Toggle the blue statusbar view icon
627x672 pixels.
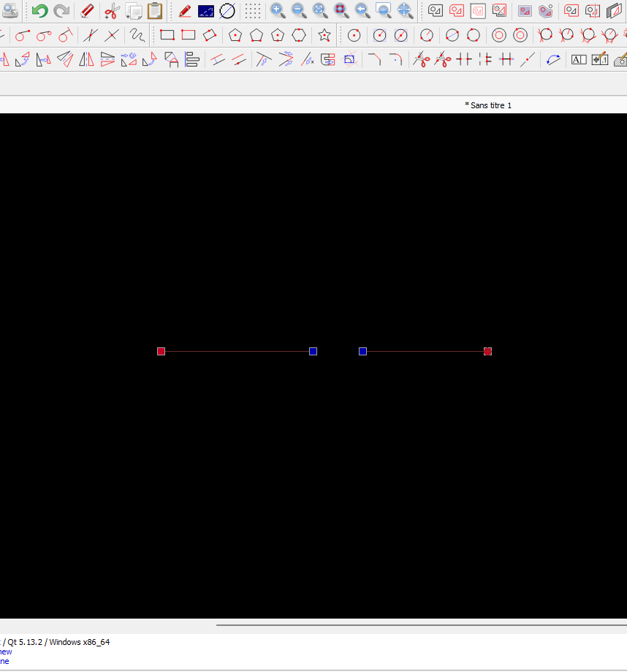pos(206,11)
